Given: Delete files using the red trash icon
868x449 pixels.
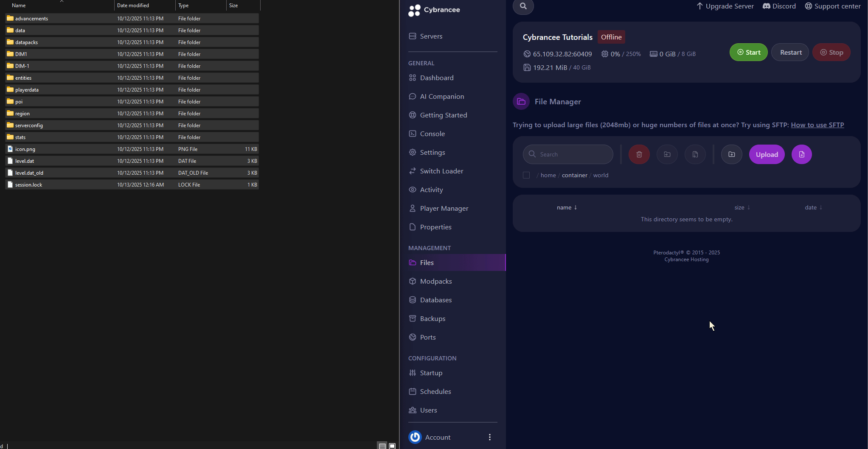Looking at the screenshot, I should (x=639, y=154).
